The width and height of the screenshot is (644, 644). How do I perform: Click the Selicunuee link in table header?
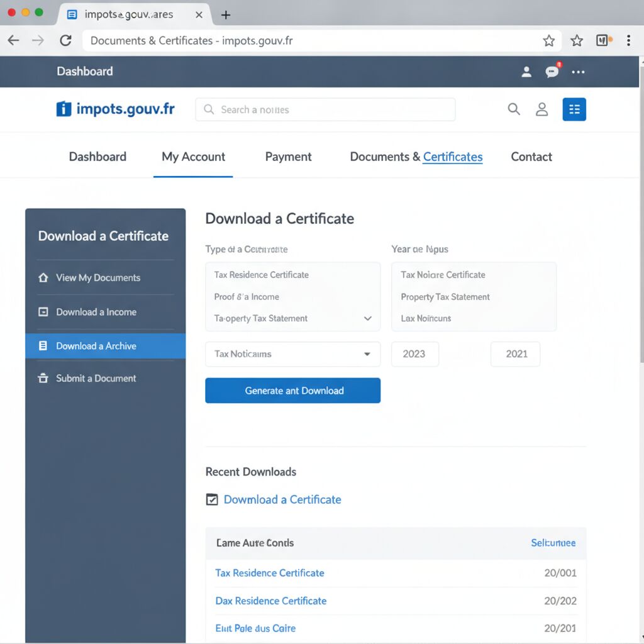pos(553,543)
